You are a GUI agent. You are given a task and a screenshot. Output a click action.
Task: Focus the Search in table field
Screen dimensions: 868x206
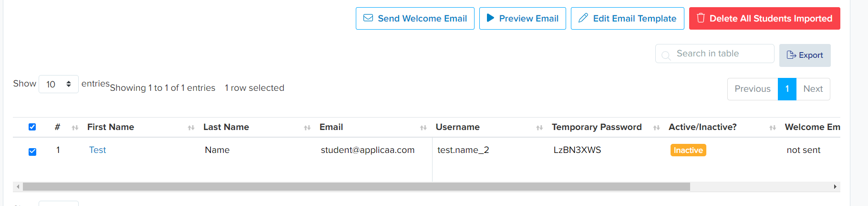point(714,54)
